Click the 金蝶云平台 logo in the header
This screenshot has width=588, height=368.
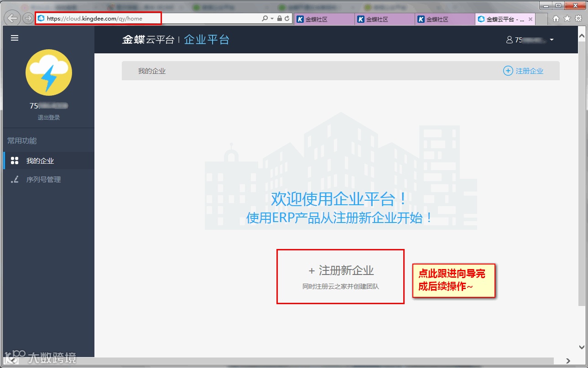pyautogui.click(x=148, y=40)
